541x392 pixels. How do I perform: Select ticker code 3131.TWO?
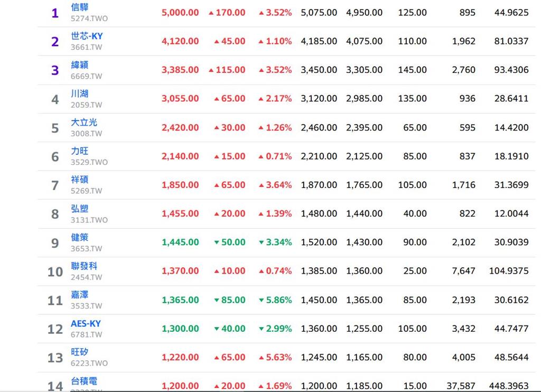pyautogui.click(x=89, y=220)
